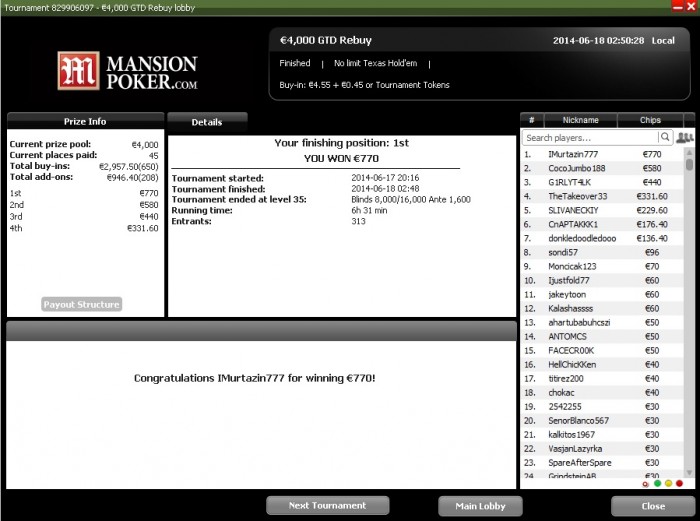700x521 pixels.
Task: Click the Close button at bottom right
Action: (x=653, y=506)
